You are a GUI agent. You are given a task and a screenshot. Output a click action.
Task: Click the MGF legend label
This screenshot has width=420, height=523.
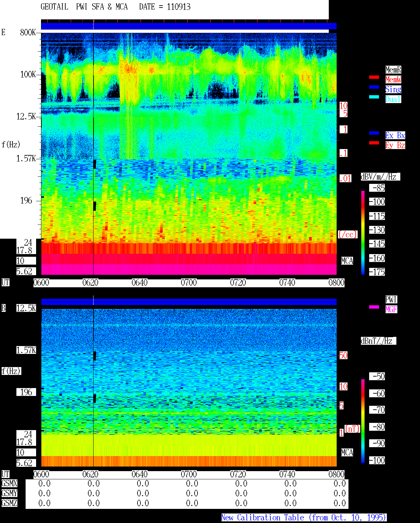(391, 309)
